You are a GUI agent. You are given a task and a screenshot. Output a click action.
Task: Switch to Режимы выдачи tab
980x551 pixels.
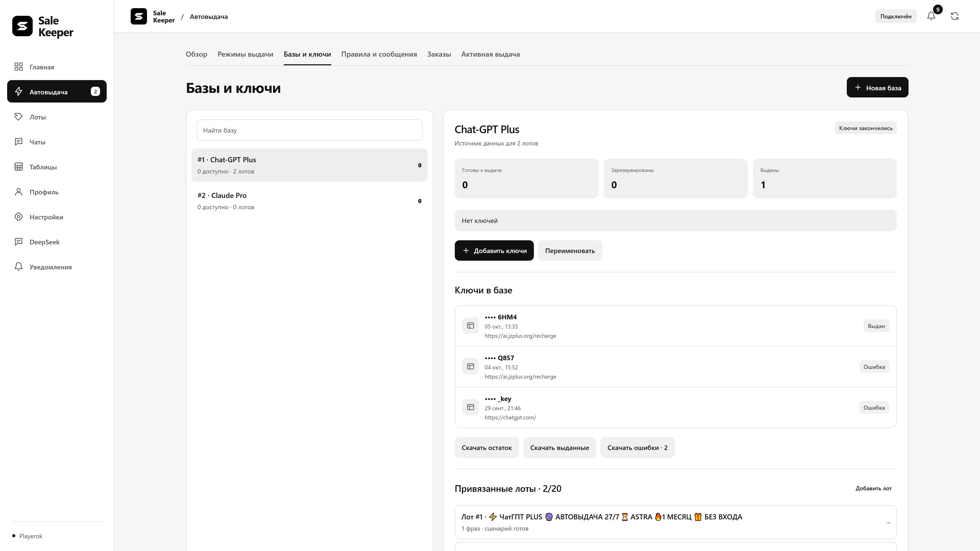(245, 54)
